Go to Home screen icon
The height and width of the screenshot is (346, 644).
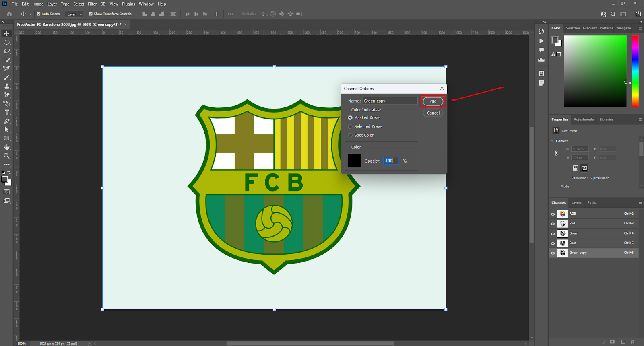(x=9, y=14)
